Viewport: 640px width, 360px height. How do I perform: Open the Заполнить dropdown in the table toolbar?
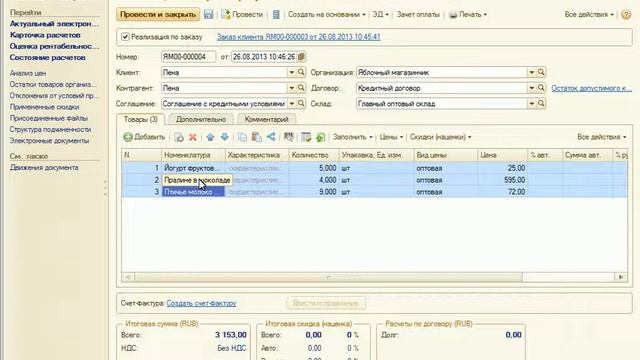click(x=352, y=137)
